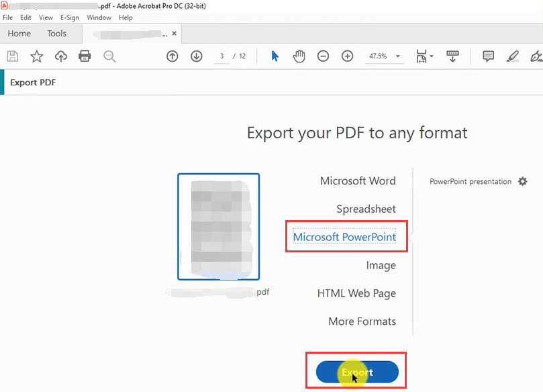
Task: Open the Find text magnifier icon
Action: pos(109,56)
